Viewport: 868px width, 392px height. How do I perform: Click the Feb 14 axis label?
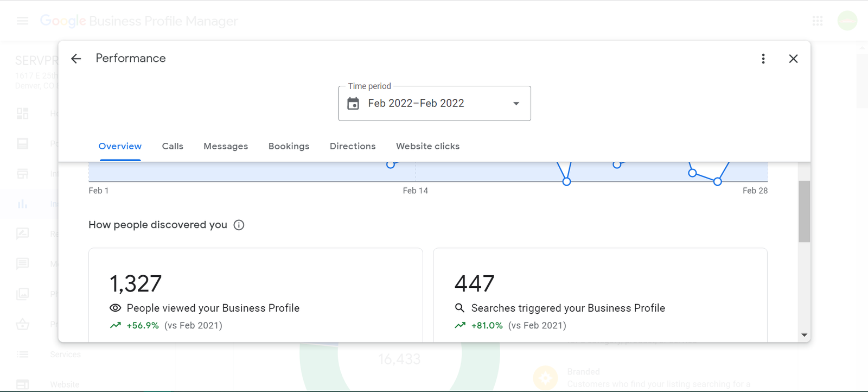pyautogui.click(x=415, y=191)
